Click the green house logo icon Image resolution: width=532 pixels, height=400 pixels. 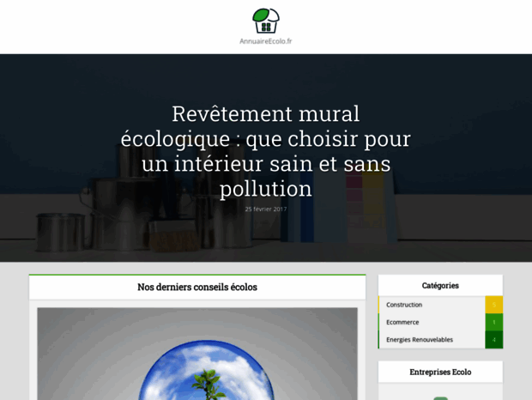(266, 22)
